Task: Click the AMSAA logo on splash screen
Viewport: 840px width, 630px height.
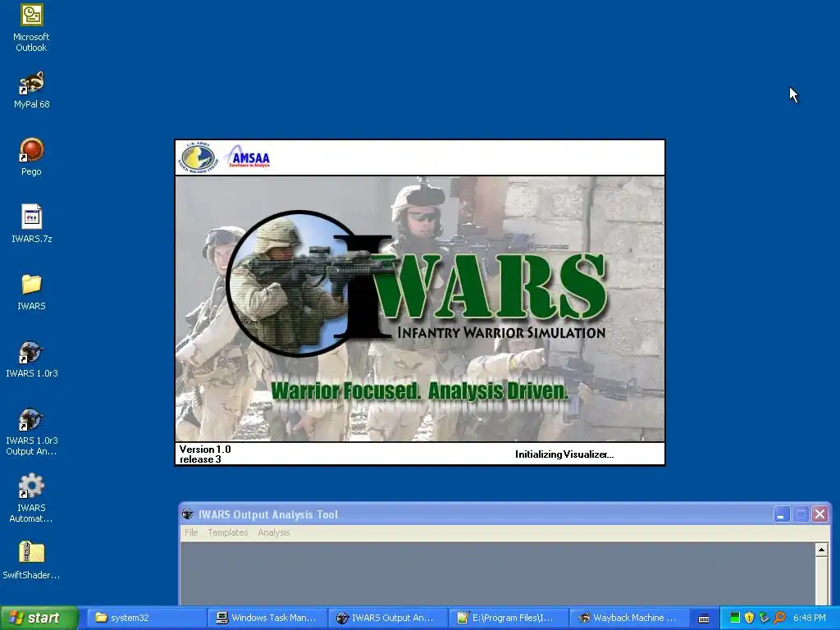Action: [248, 157]
